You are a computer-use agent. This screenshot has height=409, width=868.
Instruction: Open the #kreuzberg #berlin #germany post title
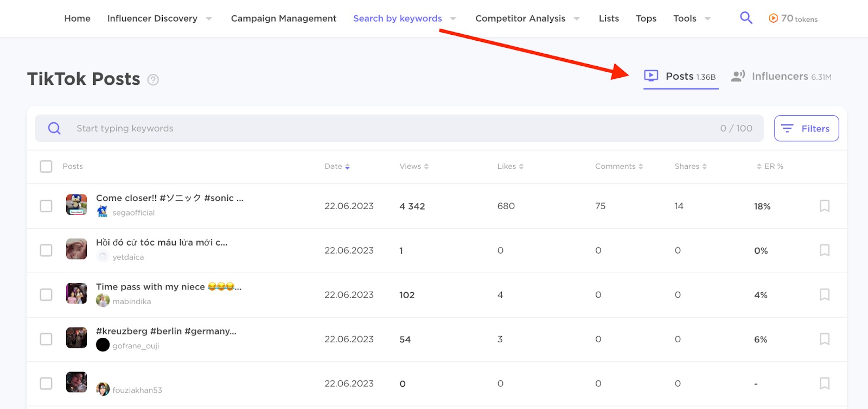tap(166, 331)
